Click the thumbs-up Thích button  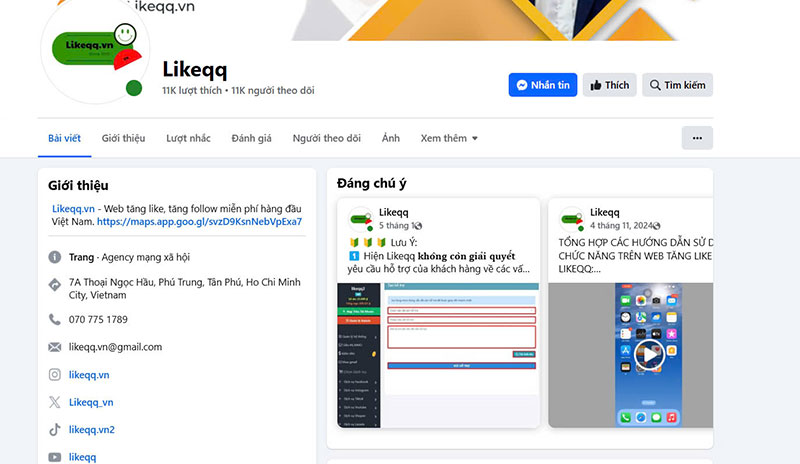click(609, 85)
